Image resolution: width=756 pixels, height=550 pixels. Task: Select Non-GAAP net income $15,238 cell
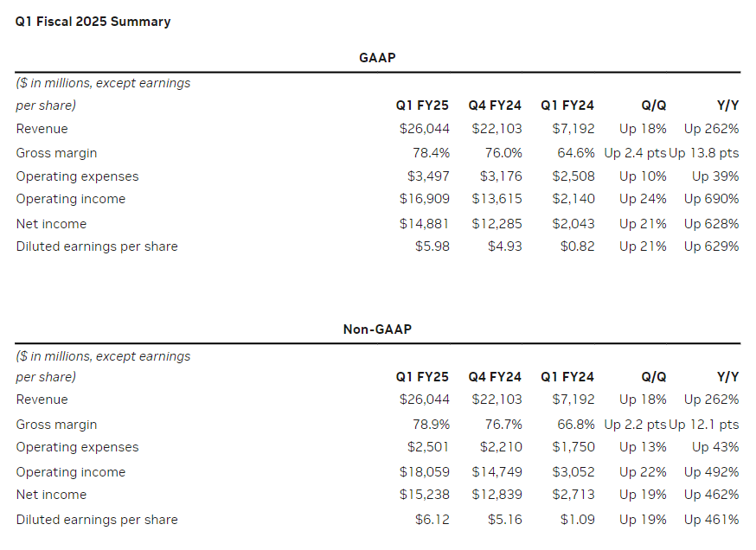pos(425,495)
